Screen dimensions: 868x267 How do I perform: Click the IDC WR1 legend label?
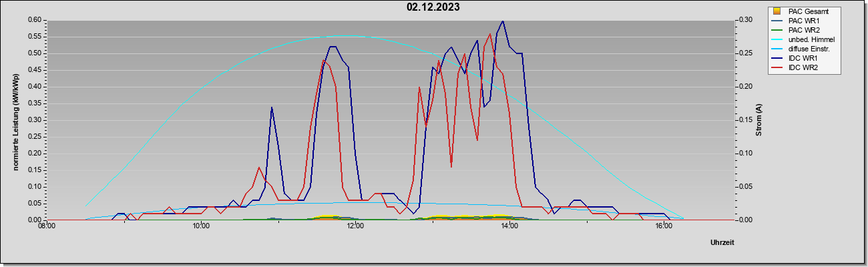coord(803,58)
